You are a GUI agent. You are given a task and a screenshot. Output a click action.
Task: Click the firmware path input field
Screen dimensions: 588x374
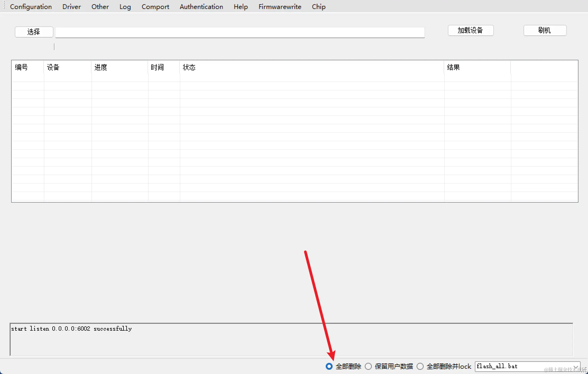coord(240,33)
